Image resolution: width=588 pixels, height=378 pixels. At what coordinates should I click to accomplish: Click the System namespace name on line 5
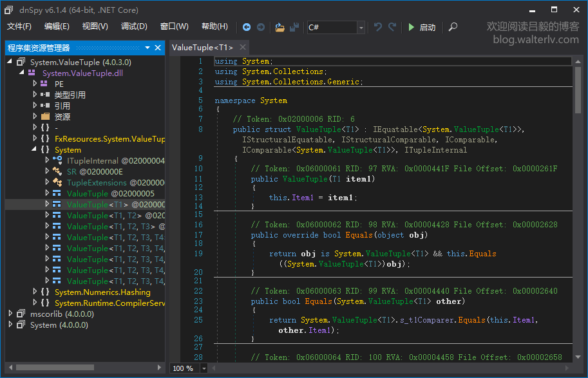coord(274,100)
